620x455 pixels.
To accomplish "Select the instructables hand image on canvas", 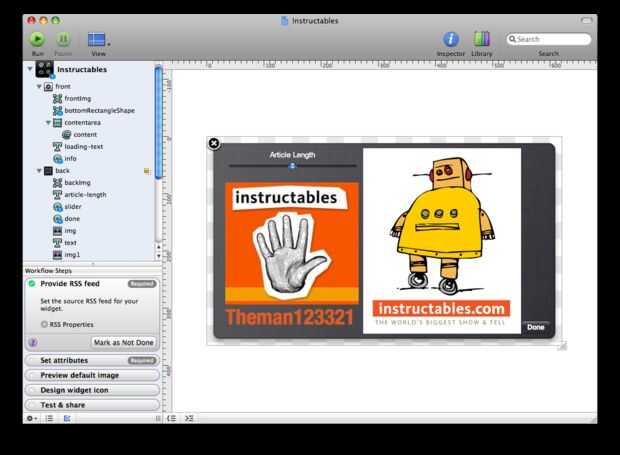I will click(292, 243).
